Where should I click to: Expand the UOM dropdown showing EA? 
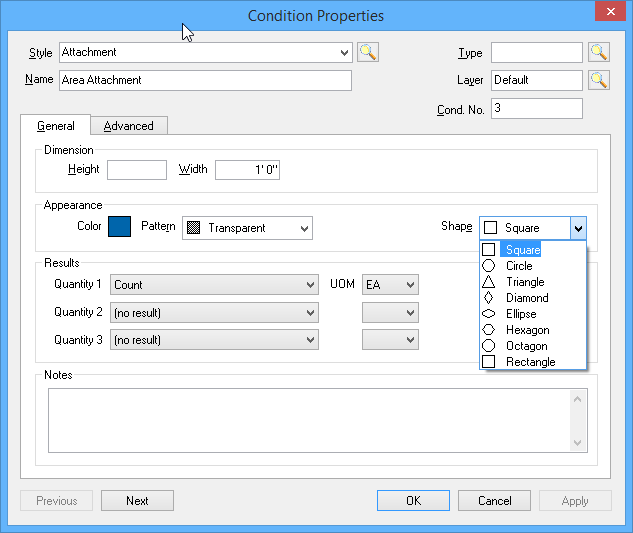click(390, 285)
